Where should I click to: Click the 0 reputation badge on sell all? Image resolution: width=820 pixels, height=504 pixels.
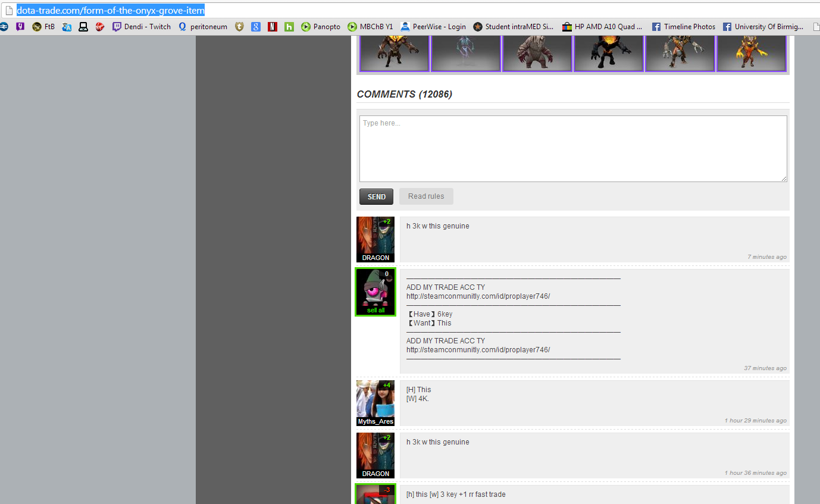coord(387,274)
